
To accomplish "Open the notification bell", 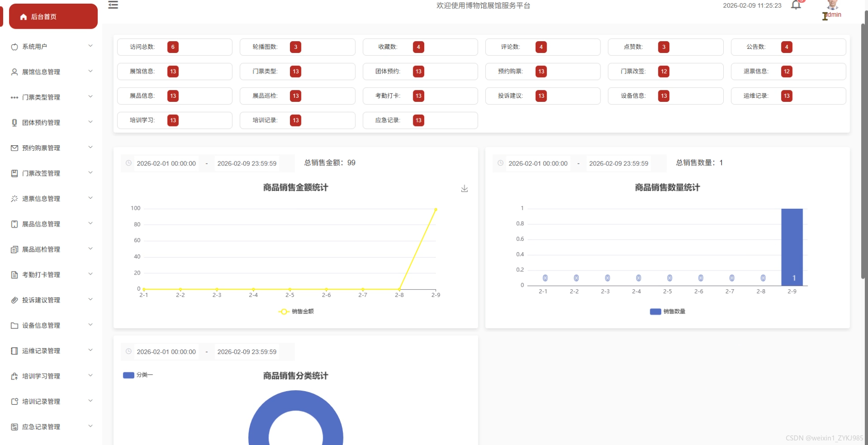I will tap(796, 5).
